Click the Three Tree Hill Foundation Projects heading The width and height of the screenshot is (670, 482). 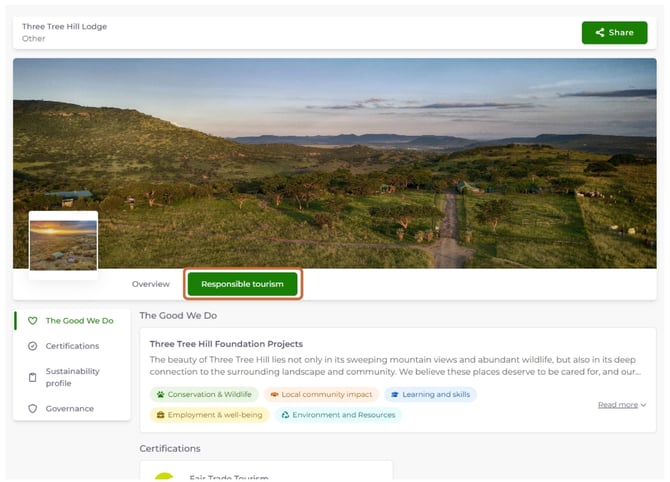pyautogui.click(x=226, y=344)
